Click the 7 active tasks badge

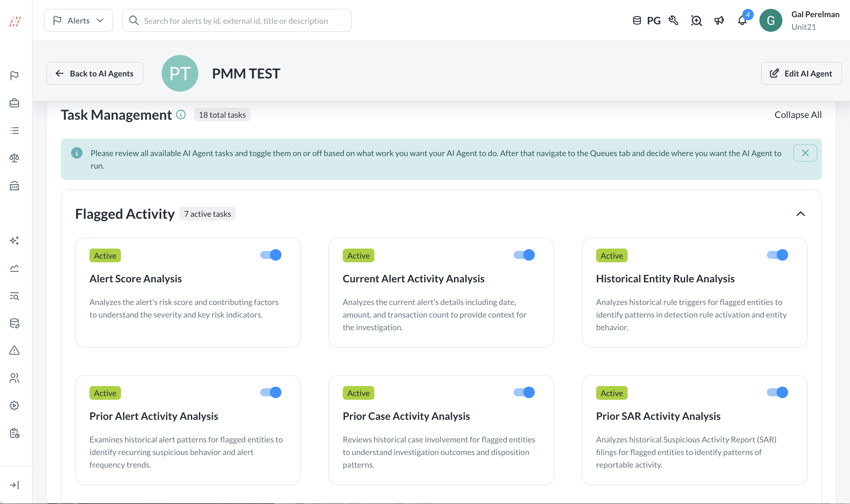208,214
